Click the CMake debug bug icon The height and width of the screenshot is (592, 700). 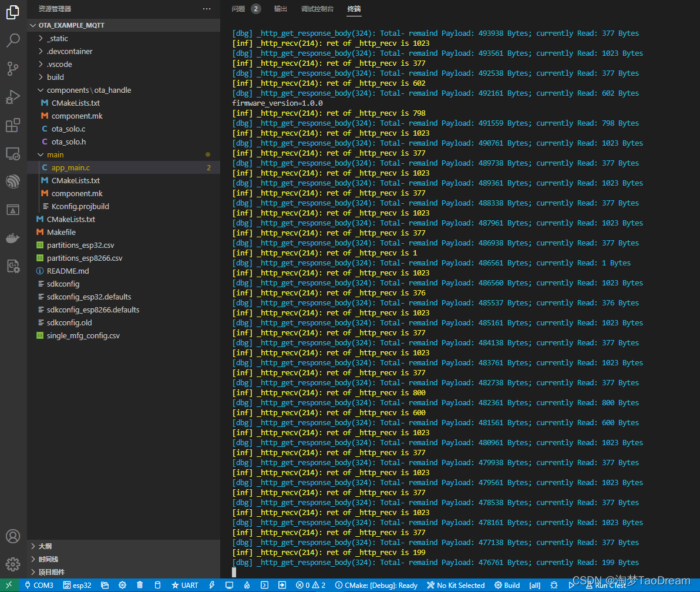pyautogui.click(x=554, y=585)
